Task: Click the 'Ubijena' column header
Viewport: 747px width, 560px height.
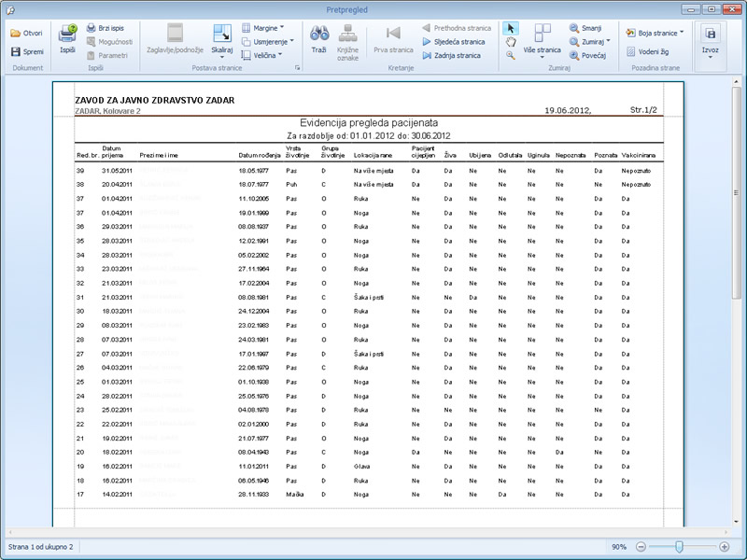Action: click(x=480, y=155)
